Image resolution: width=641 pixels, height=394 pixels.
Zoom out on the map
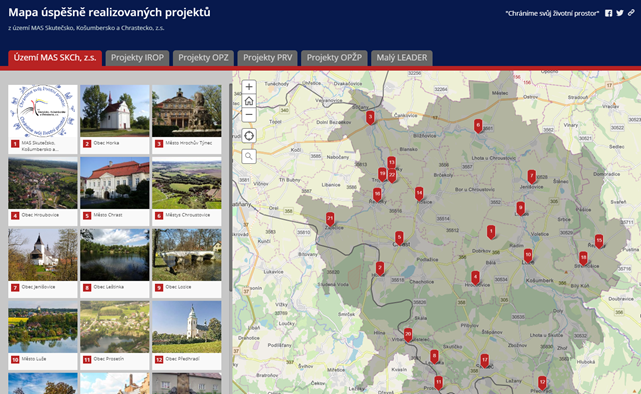249,114
